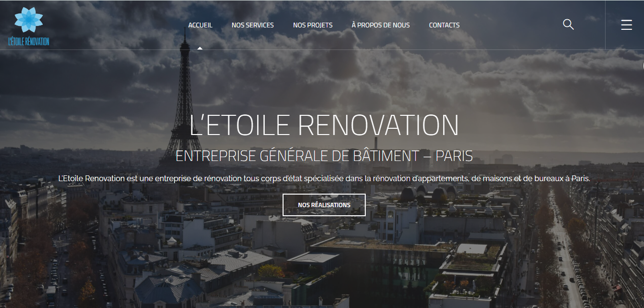Open the Nos Services menu item
644x308 pixels.
click(253, 25)
